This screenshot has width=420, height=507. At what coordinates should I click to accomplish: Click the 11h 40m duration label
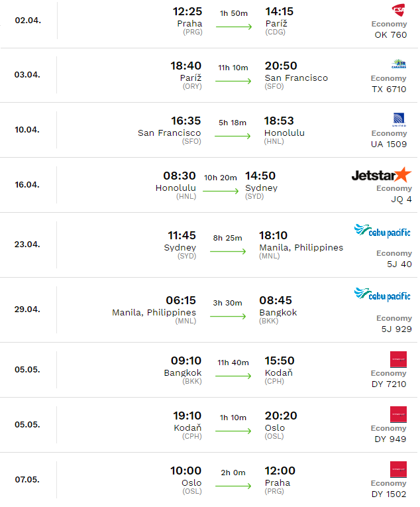tap(233, 363)
